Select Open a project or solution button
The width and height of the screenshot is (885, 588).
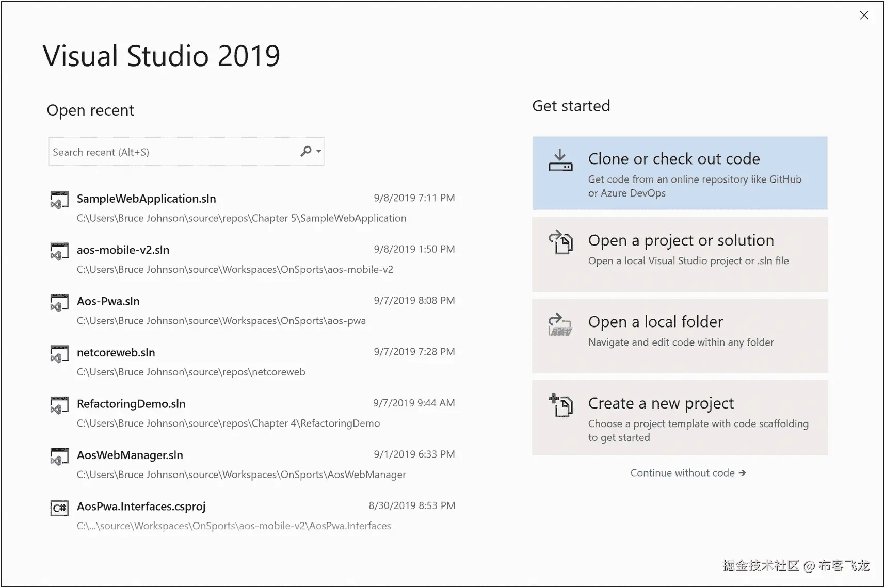[x=680, y=255]
